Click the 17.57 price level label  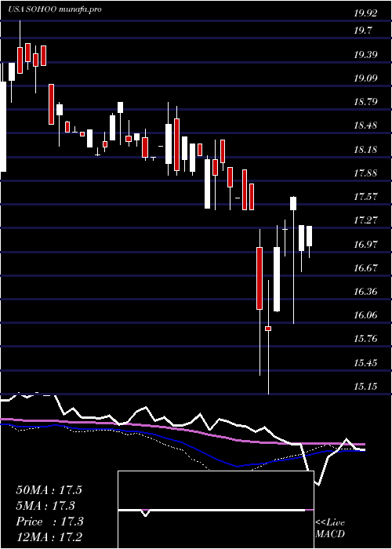[x=365, y=196]
